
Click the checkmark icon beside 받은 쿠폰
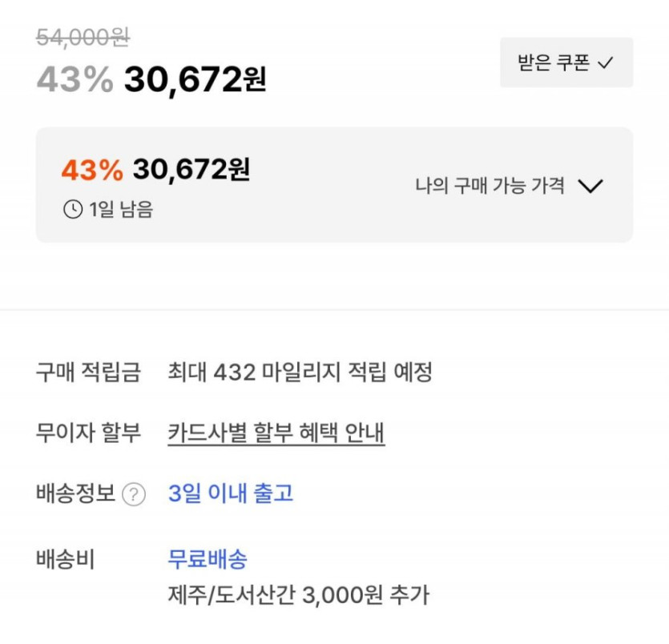(x=606, y=63)
